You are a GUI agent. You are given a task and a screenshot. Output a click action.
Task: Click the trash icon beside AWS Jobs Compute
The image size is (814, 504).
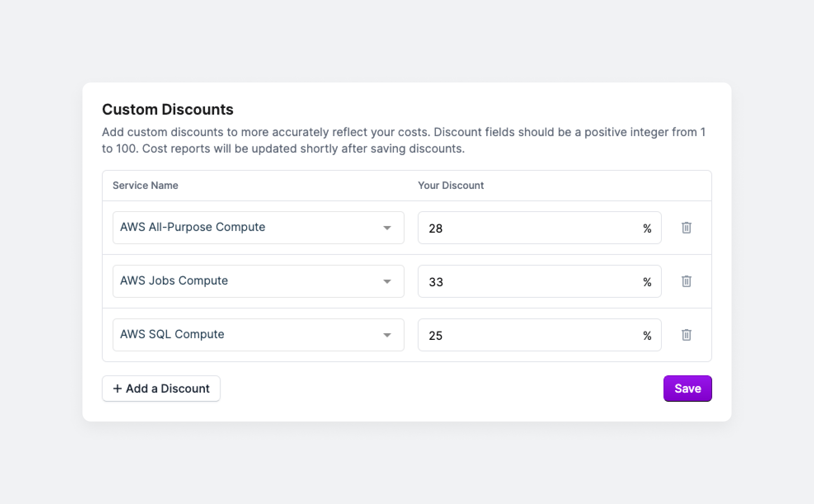(686, 281)
